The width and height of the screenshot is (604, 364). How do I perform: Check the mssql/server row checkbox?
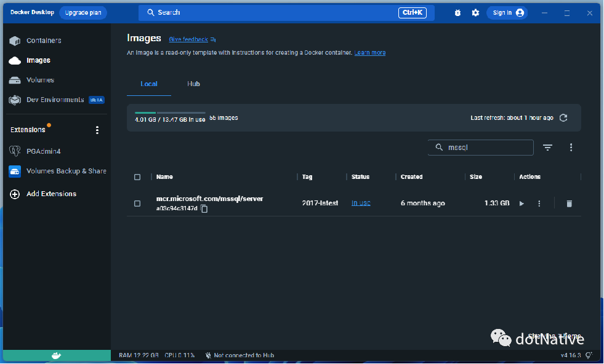(137, 204)
